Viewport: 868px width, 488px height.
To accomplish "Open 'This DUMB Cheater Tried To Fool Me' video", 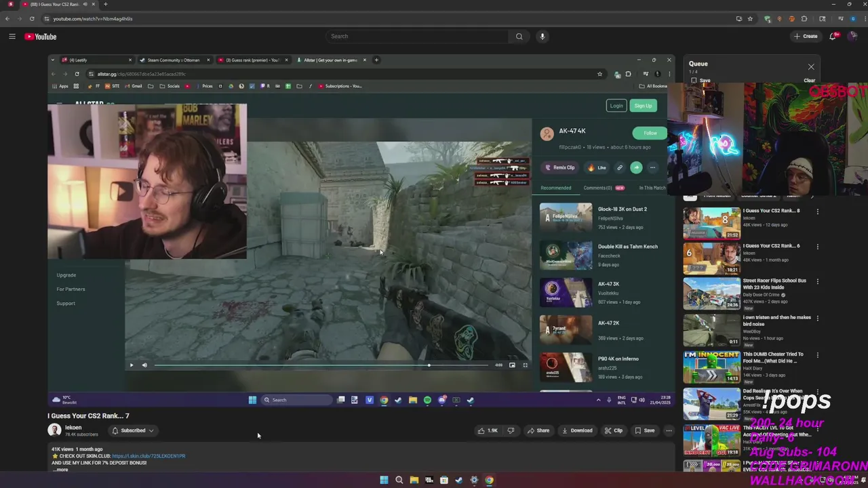I will 711,367.
